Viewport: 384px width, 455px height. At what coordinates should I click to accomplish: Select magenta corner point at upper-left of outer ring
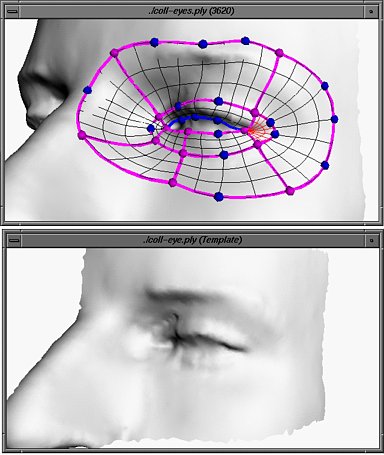point(114,52)
